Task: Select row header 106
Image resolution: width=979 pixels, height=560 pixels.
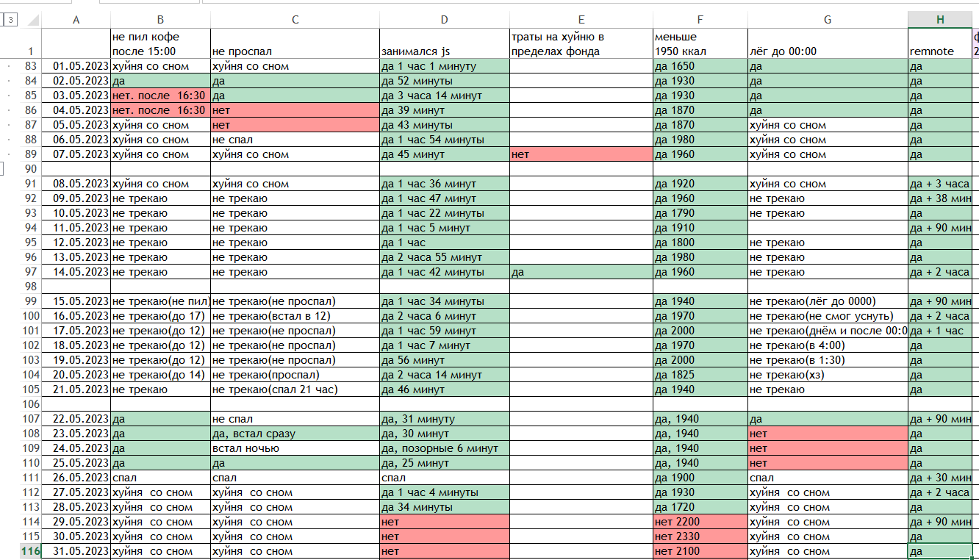Action: pyautogui.click(x=30, y=404)
